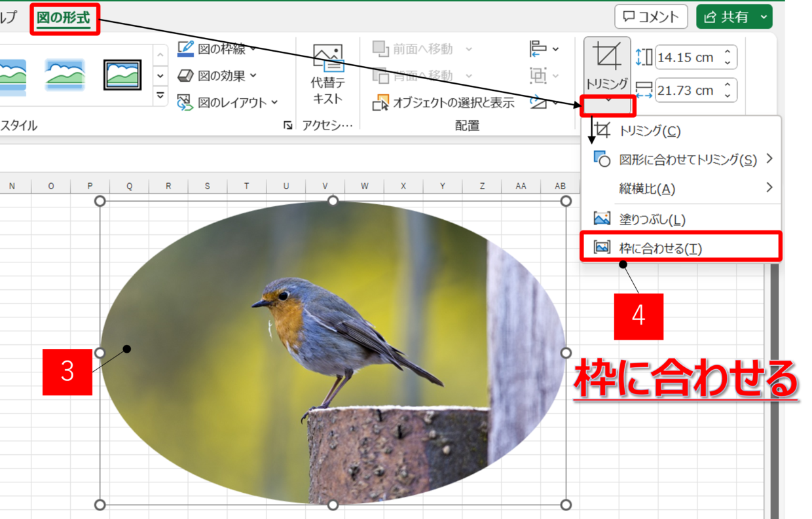
Task: Click the shape width field 21.73 cm
Action: [x=688, y=90]
